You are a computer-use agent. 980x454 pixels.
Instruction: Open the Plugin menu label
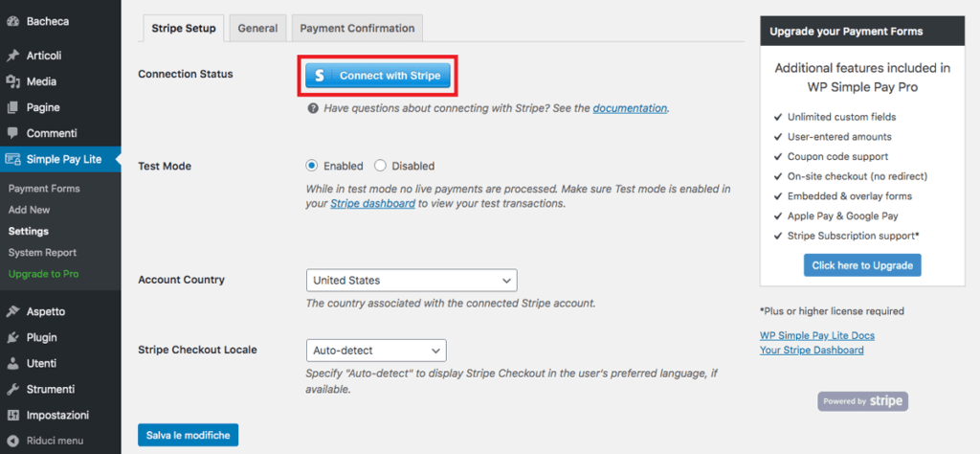point(42,338)
